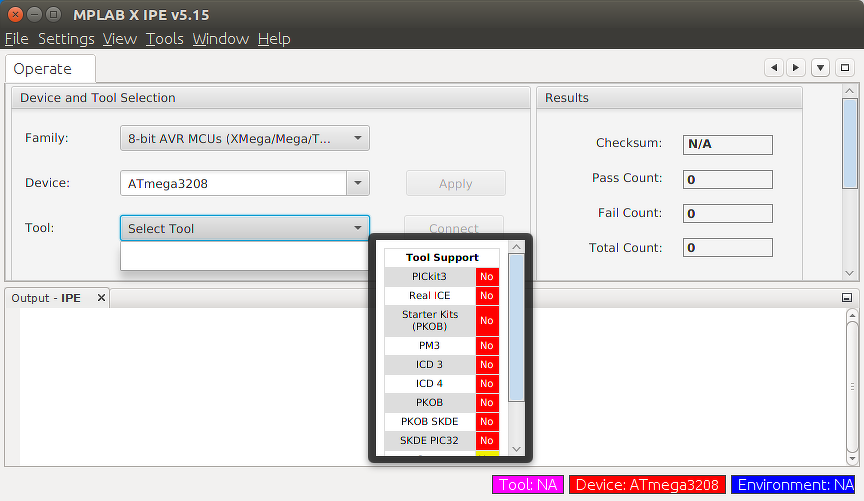
Task: Click the blue Environment: NA status indicator
Action: point(795,484)
